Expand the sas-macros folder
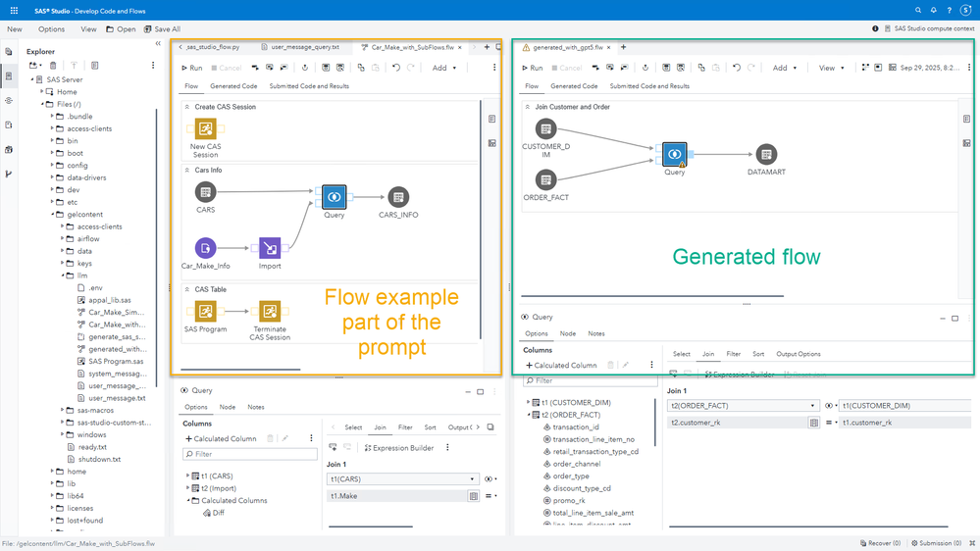Viewport: 980px width, 551px height. pos(62,410)
